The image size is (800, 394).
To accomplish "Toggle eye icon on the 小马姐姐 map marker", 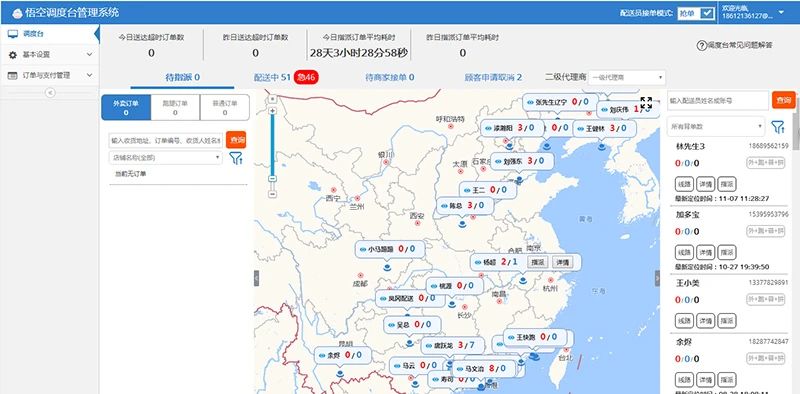I will (362, 250).
